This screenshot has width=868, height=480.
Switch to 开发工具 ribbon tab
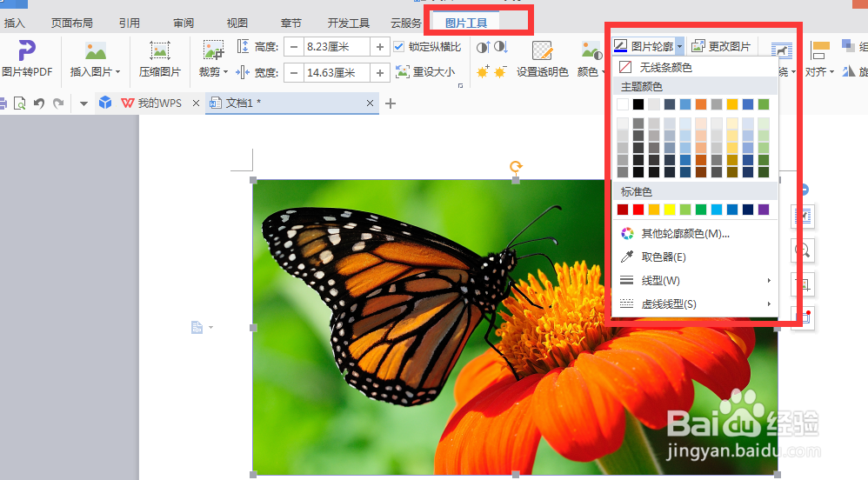348,23
